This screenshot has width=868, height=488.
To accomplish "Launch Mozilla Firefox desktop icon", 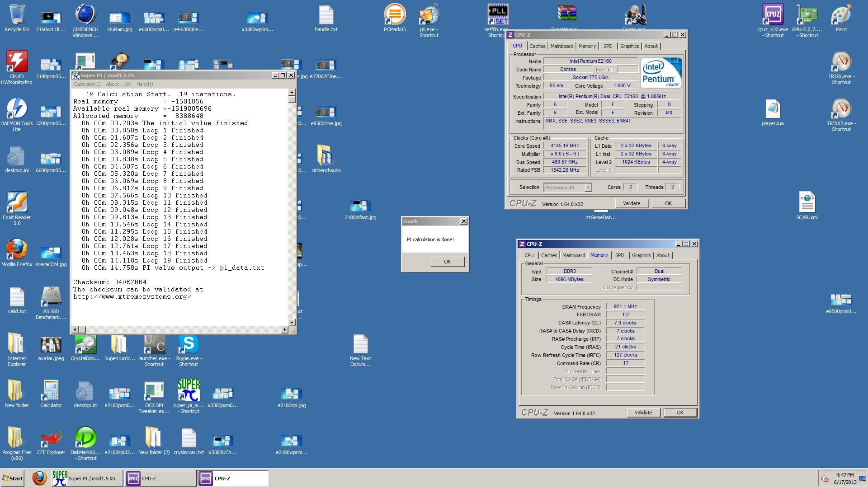I will [17, 253].
